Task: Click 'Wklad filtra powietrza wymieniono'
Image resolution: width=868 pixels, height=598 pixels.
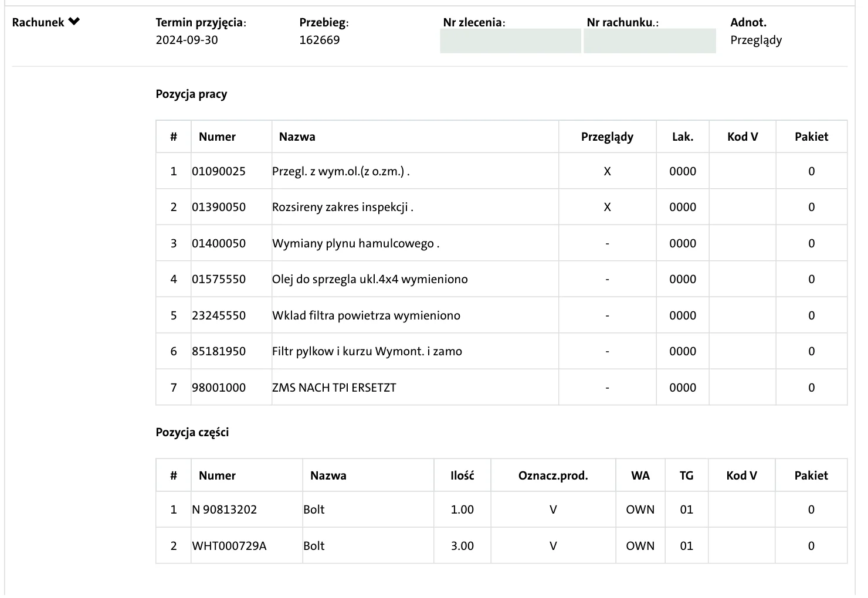Action: point(366,315)
